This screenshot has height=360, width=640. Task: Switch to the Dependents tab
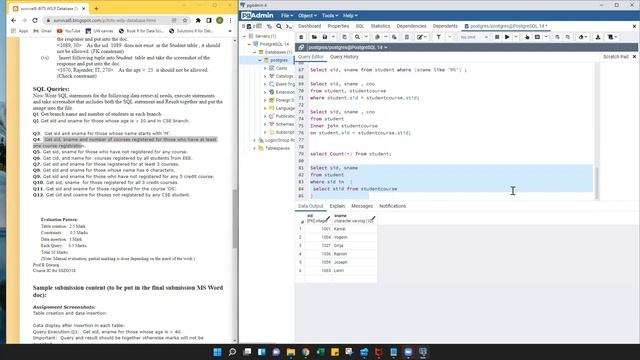[x=445, y=26]
